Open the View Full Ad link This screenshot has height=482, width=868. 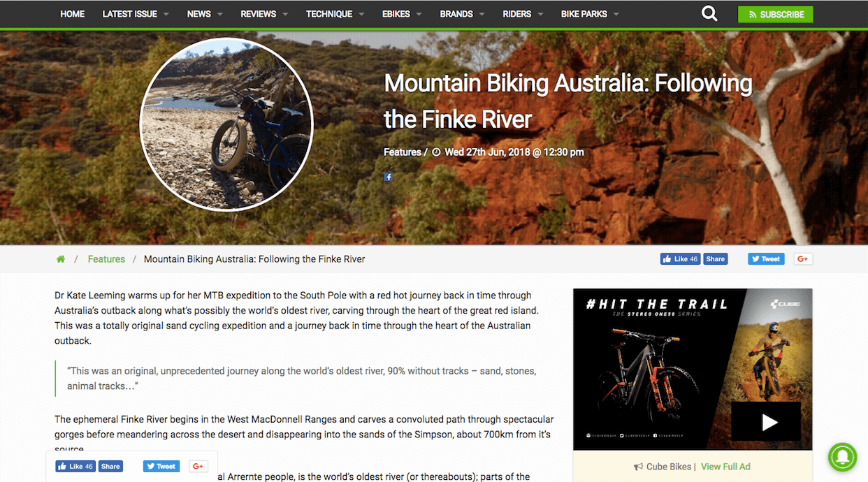click(725, 467)
